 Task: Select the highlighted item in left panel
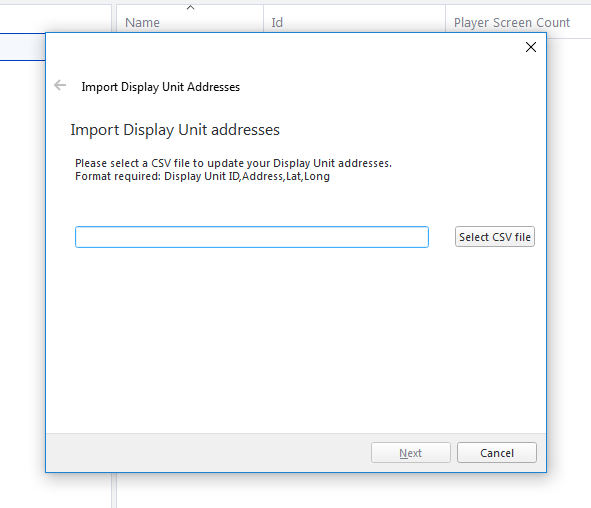pyautogui.click(x=23, y=47)
